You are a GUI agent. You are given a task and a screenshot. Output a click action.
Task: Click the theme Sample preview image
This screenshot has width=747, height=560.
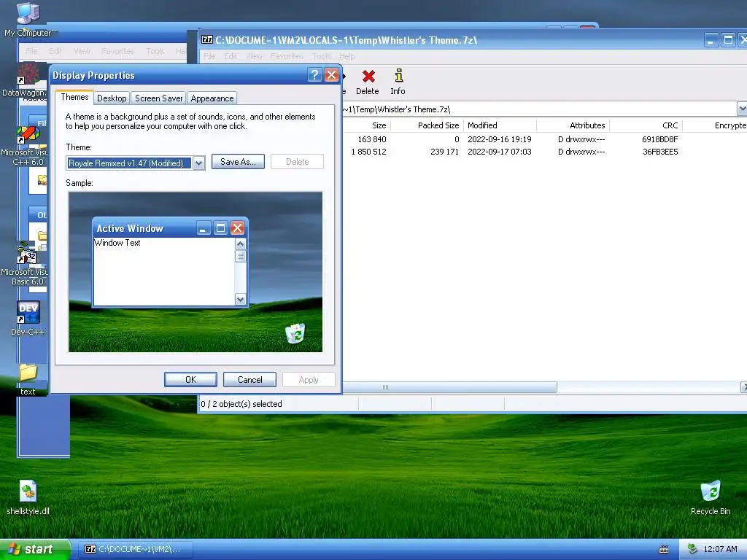196,272
